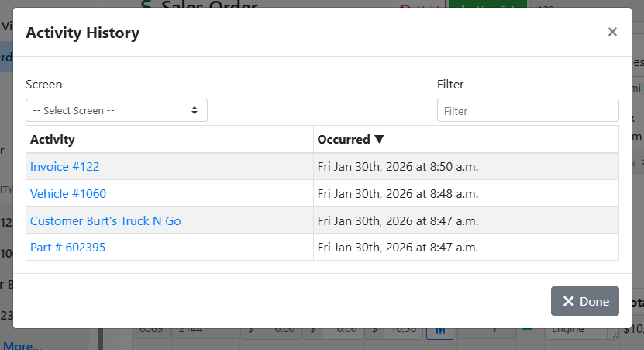
Task: Open Part # 602395 from history
Action: point(67,248)
